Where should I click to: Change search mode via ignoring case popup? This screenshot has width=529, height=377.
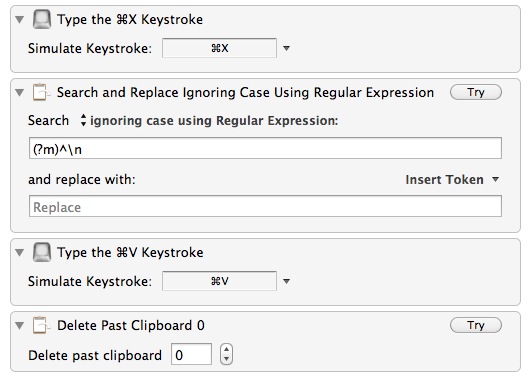[x=209, y=120]
